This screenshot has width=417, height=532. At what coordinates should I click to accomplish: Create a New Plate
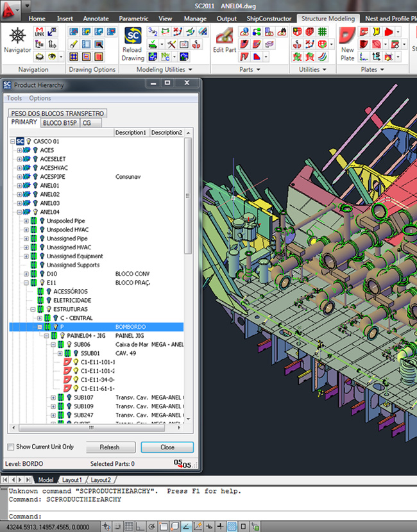347,44
